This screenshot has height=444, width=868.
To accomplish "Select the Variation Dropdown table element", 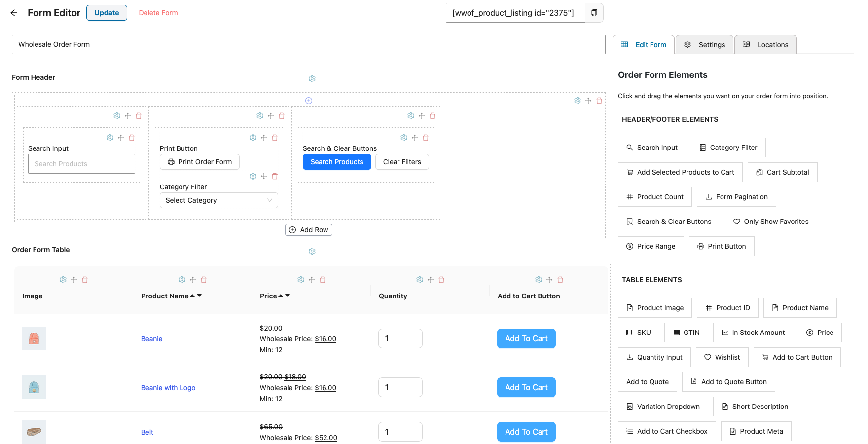I will click(x=663, y=407).
